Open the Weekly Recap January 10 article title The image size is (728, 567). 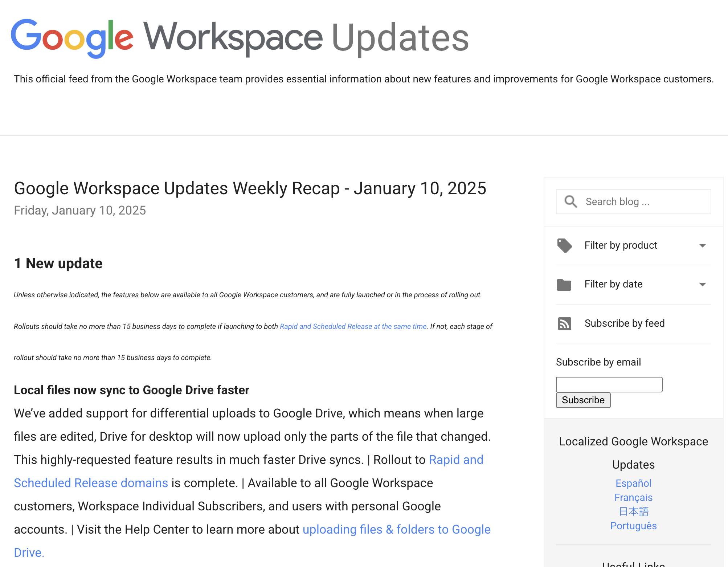tap(250, 188)
